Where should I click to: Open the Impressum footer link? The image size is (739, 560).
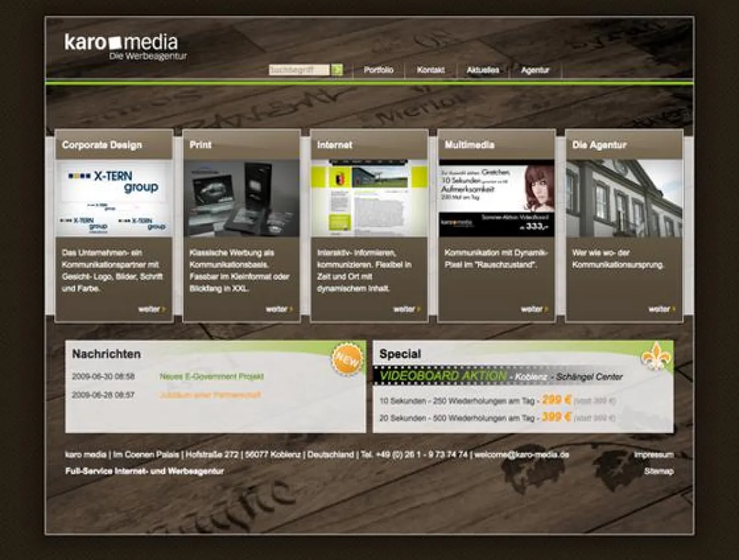(653, 455)
